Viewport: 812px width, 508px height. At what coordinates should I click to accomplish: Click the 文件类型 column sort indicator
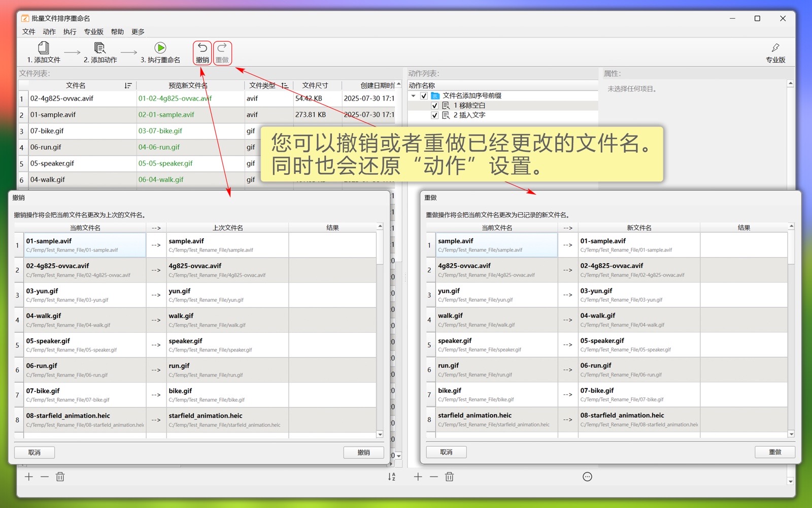click(285, 85)
